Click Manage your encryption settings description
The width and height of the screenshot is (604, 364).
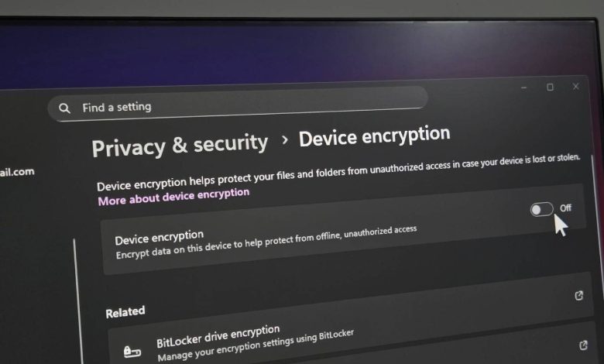(256, 345)
